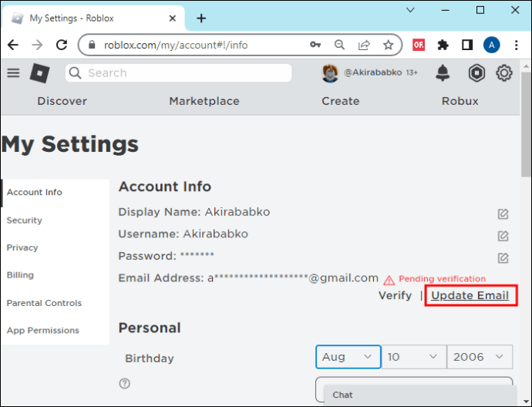Open the tab search chevron
Image resolution: width=532 pixels, height=407 pixels.
[x=410, y=10]
